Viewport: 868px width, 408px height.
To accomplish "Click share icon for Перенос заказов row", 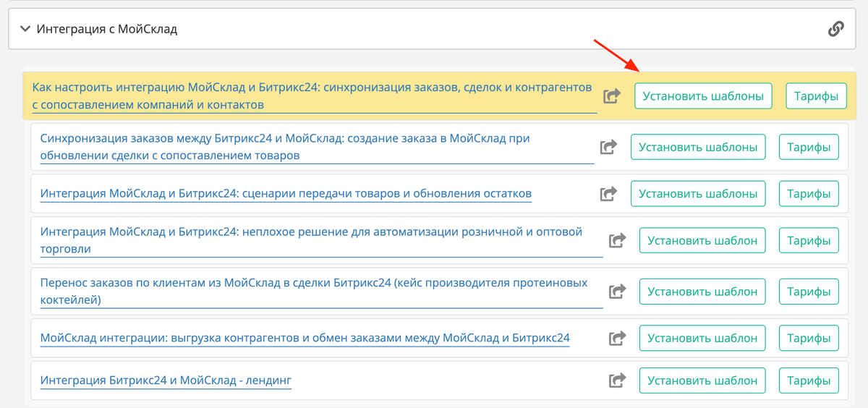I will pyautogui.click(x=617, y=292).
